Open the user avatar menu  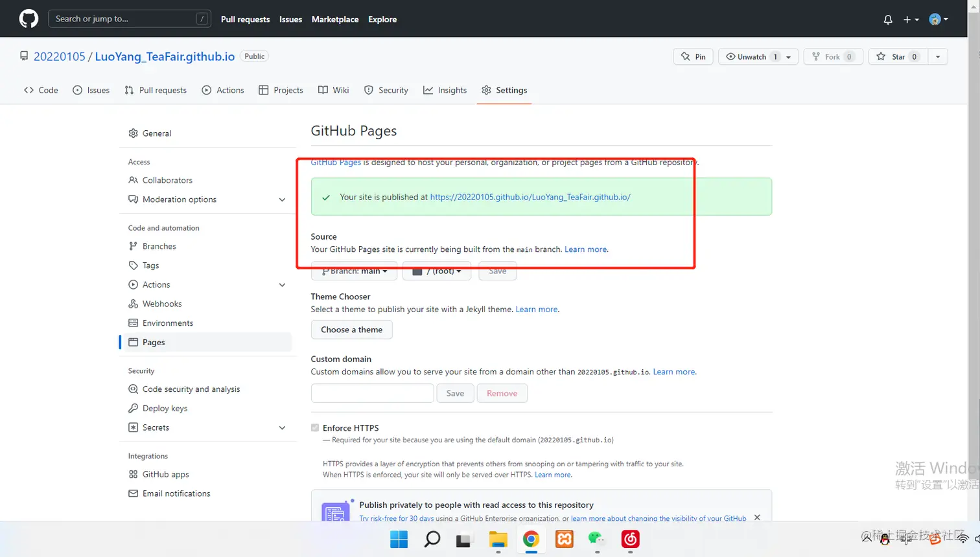[939, 19]
